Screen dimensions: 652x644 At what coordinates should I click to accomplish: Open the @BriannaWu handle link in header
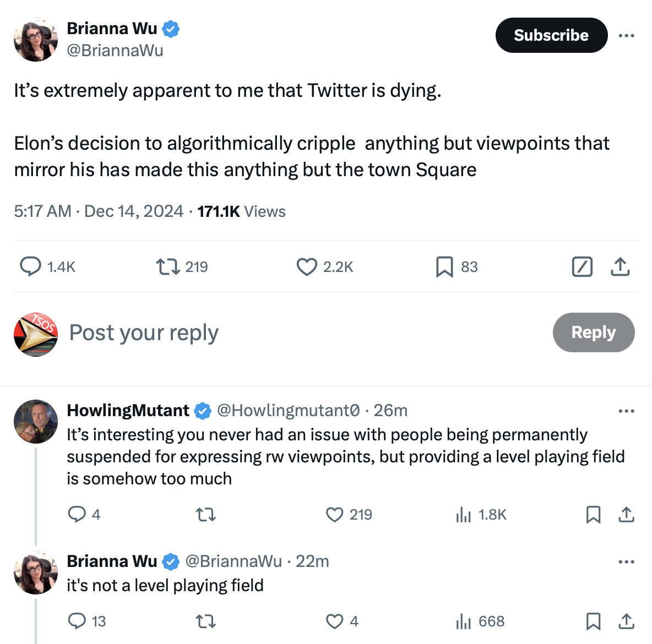click(x=115, y=51)
